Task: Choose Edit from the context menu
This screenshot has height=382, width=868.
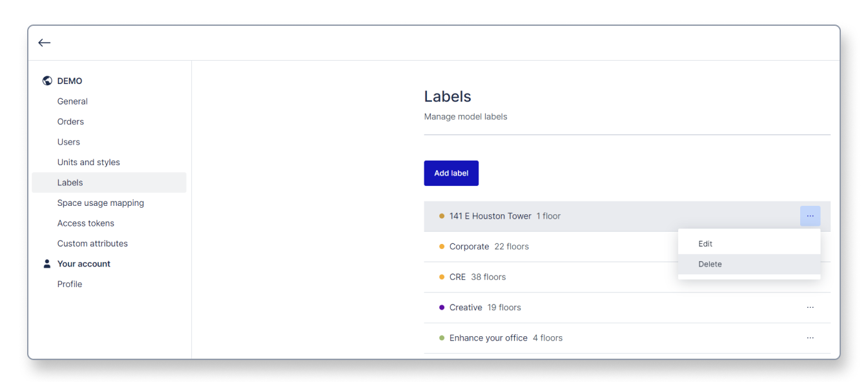Action: 705,244
